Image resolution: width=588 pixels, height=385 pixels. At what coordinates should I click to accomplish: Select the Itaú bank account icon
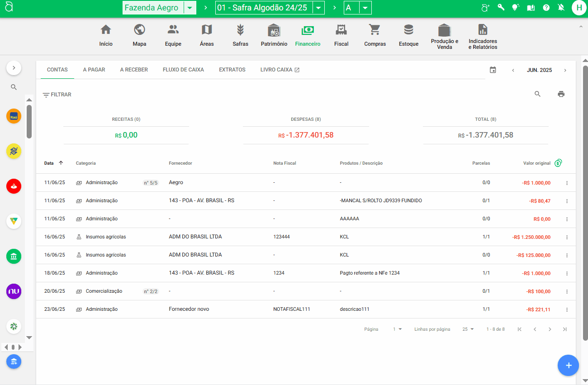14,116
